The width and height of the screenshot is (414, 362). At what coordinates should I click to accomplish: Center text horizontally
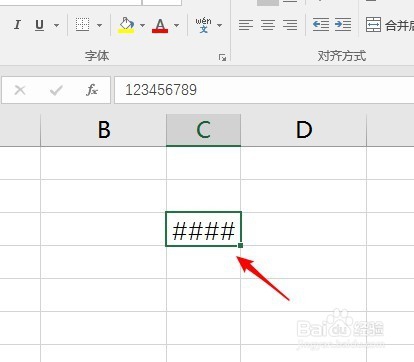tap(268, 25)
